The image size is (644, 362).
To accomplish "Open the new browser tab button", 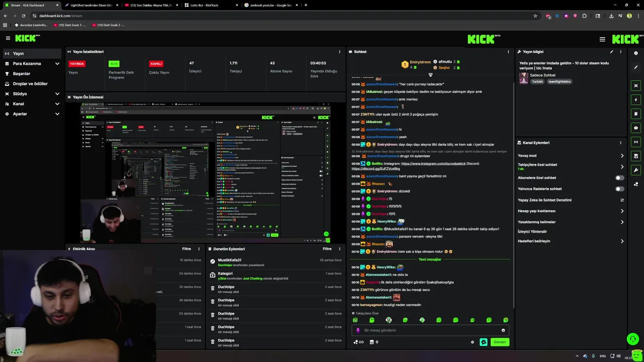I will click(x=306, y=5).
